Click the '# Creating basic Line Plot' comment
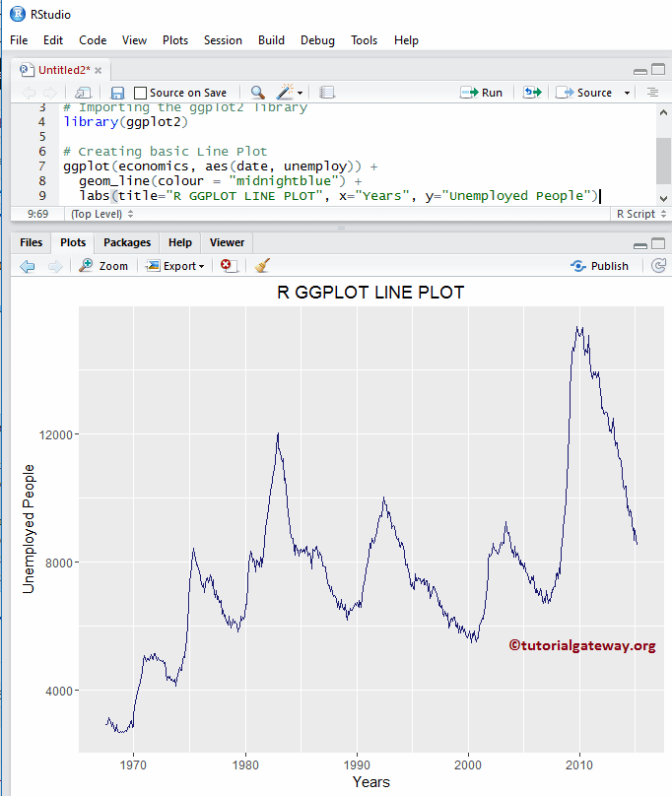This screenshot has height=796, width=672. point(166,152)
